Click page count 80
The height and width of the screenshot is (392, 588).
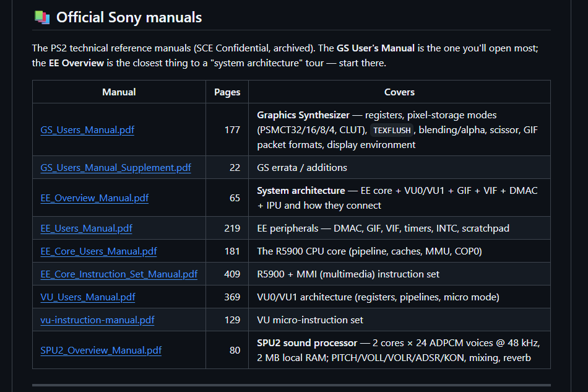(235, 351)
